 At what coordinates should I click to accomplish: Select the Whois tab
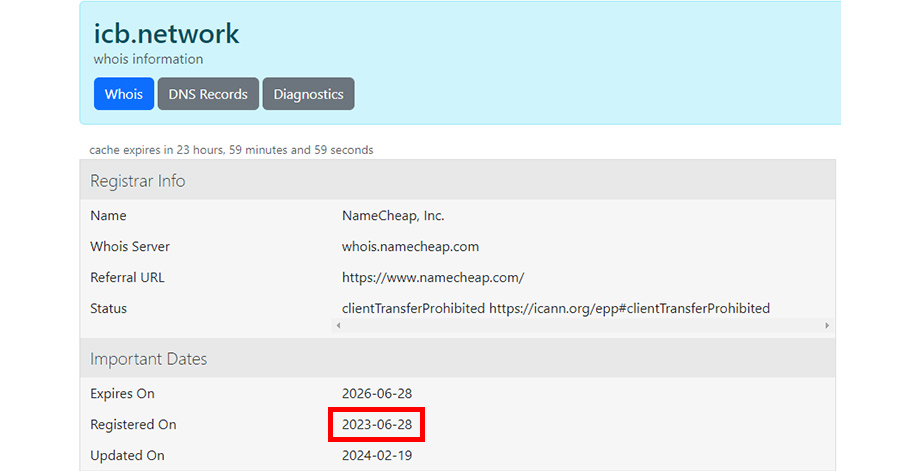[123, 94]
